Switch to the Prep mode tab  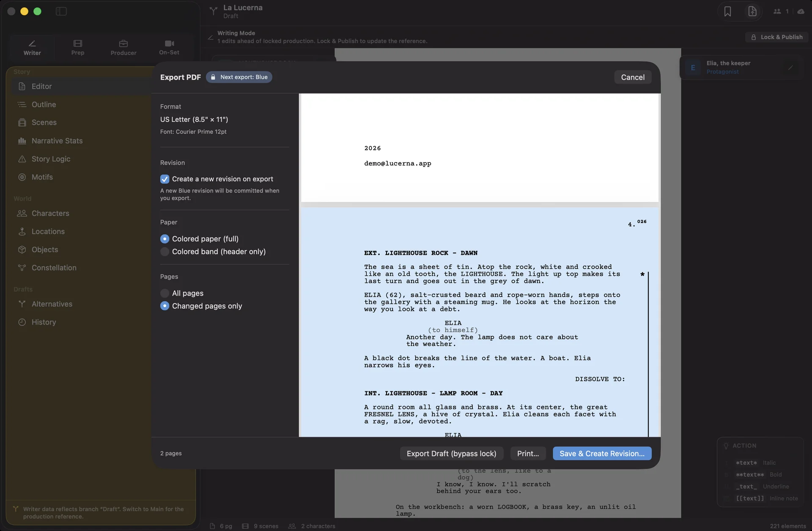click(78, 47)
